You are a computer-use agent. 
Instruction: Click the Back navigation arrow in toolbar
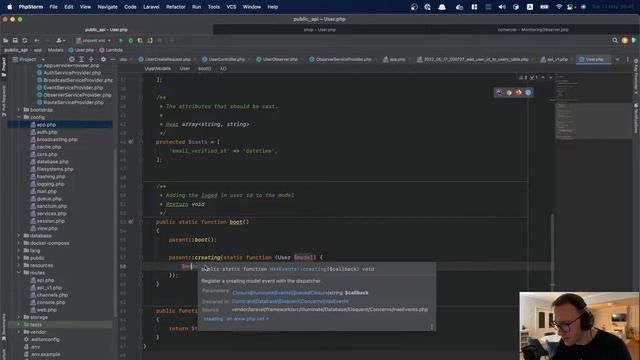coord(37,40)
